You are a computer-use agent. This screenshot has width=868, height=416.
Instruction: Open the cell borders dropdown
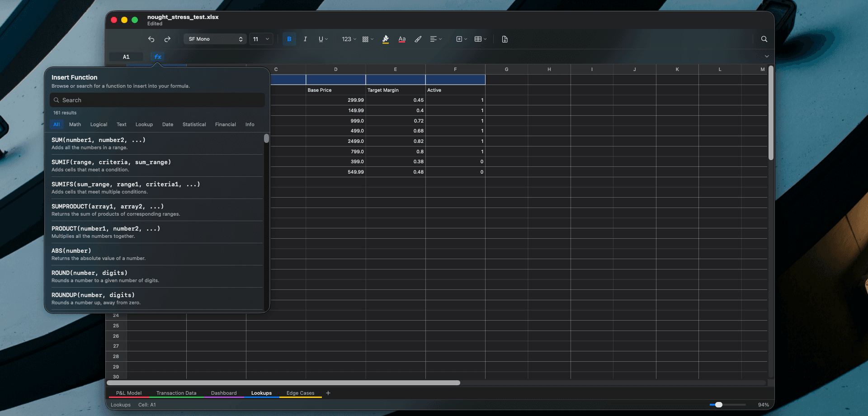[x=367, y=39]
